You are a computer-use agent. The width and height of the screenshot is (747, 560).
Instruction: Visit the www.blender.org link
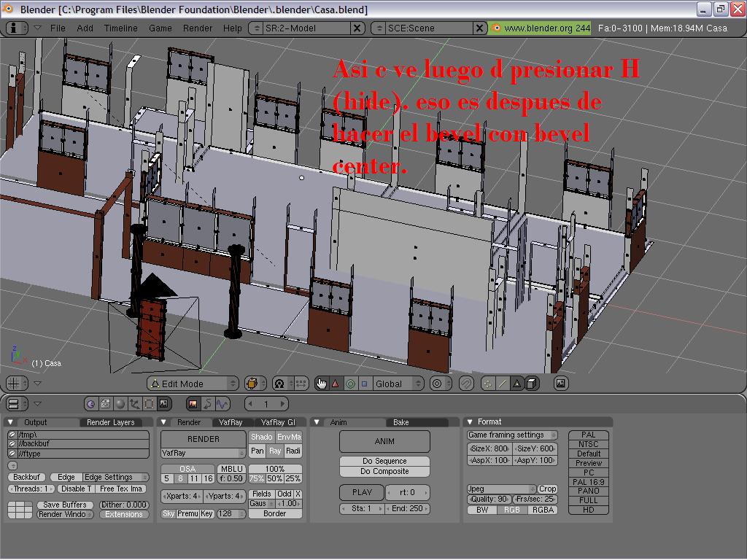[x=541, y=28]
